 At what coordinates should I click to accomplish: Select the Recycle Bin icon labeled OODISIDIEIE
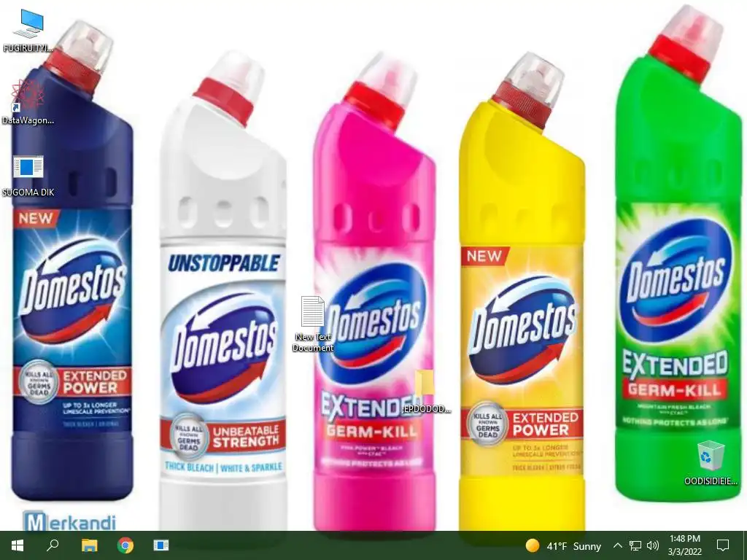tap(711, 456)
